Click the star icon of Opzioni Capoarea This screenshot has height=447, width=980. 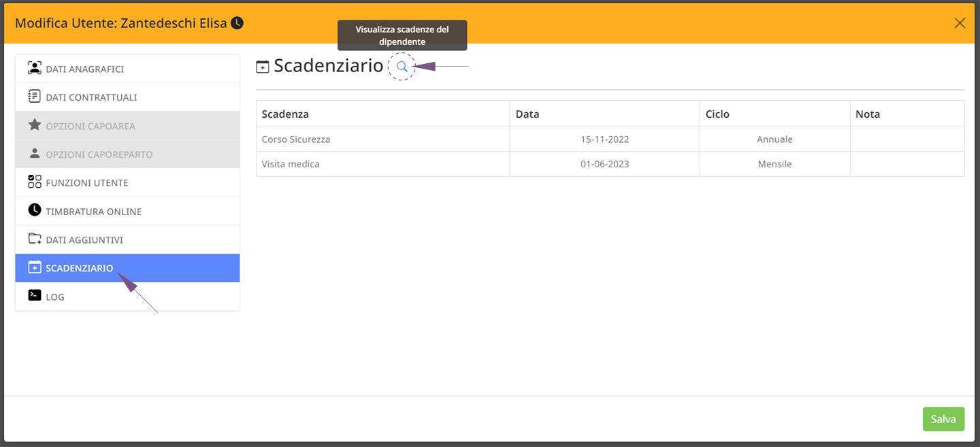pos(35,125)
